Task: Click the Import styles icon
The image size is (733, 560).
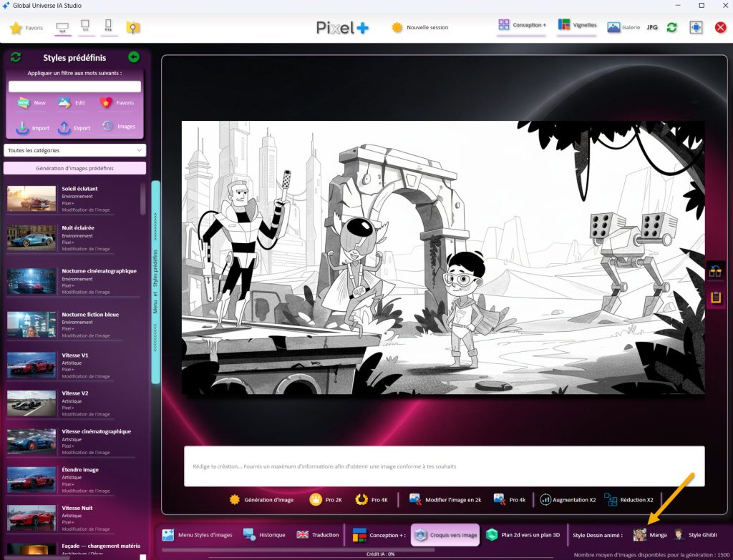Action: 23,127
